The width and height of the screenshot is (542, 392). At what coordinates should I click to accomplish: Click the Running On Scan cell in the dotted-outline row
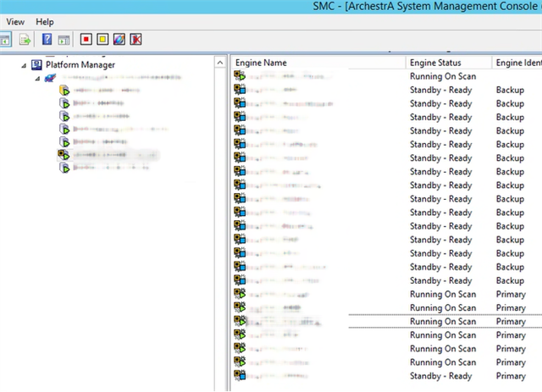point(443,322)
